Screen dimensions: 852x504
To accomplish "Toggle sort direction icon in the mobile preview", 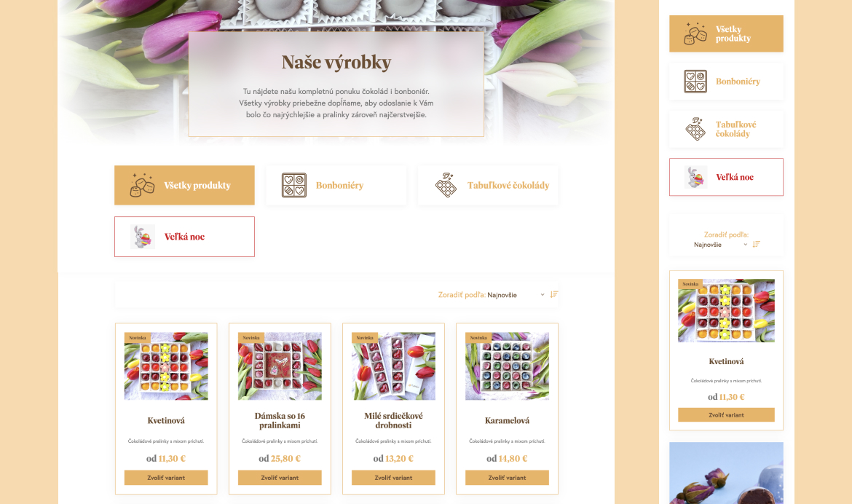I will coord(757,244).
